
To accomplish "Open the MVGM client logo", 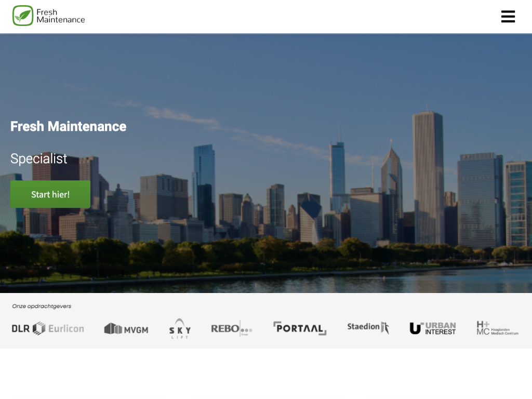I will click(x=126, y=329).
